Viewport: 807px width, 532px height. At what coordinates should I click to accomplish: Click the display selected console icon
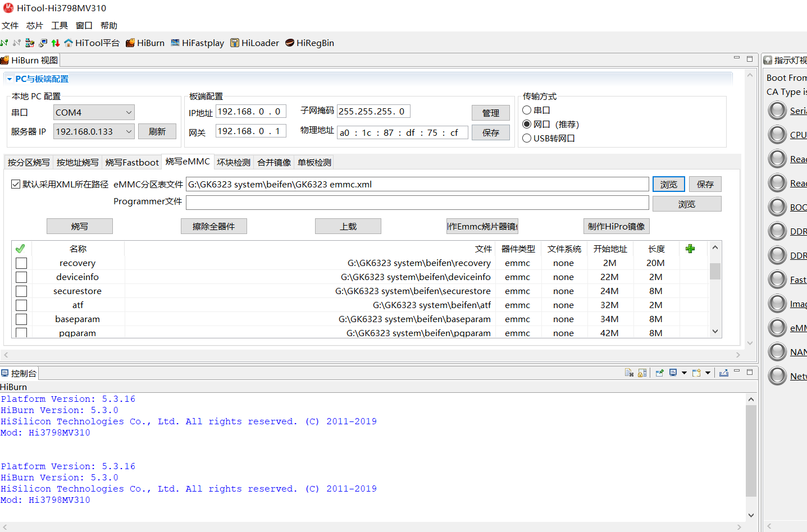coord(673,373)
